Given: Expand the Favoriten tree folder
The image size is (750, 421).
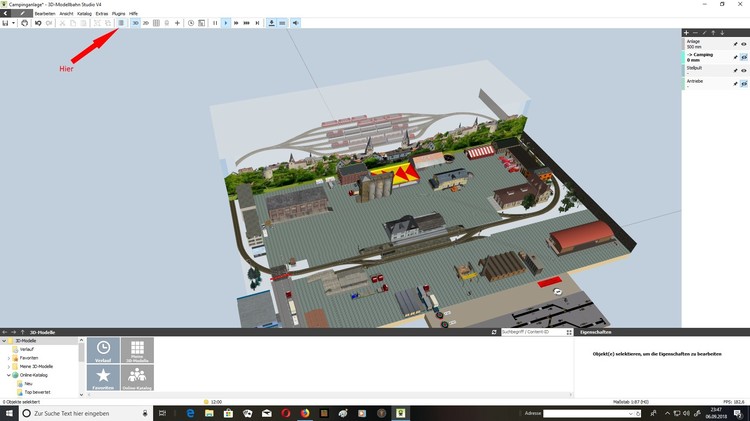Looking at the screenshot, I should (x=9, y=357).
